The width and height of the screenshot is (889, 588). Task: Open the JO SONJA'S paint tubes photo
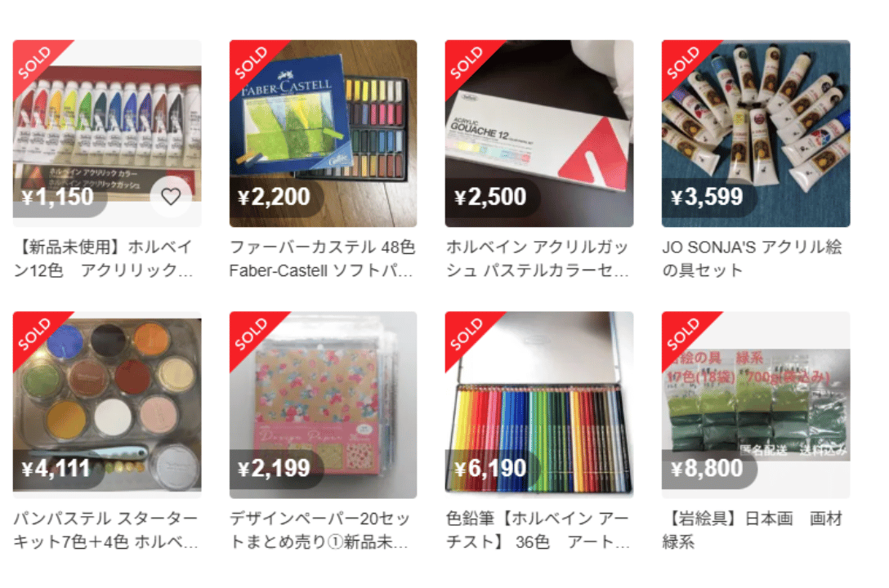pos(756,133)
